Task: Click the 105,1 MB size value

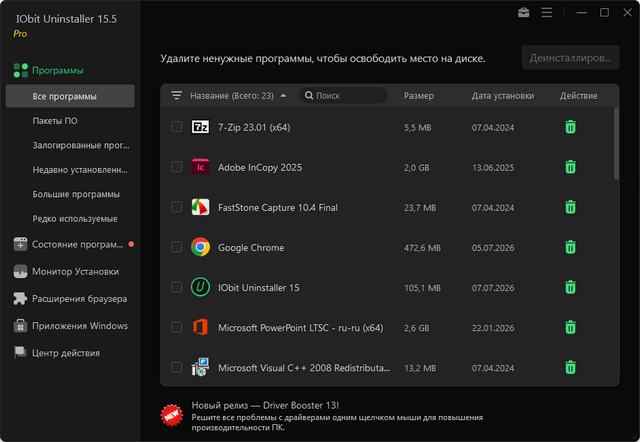Action: pos(422,288)
